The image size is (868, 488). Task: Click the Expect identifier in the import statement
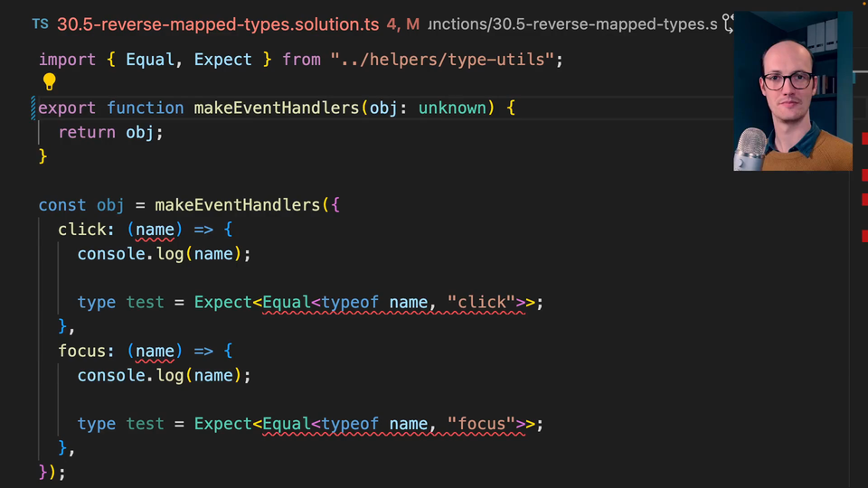pos(222,60)
